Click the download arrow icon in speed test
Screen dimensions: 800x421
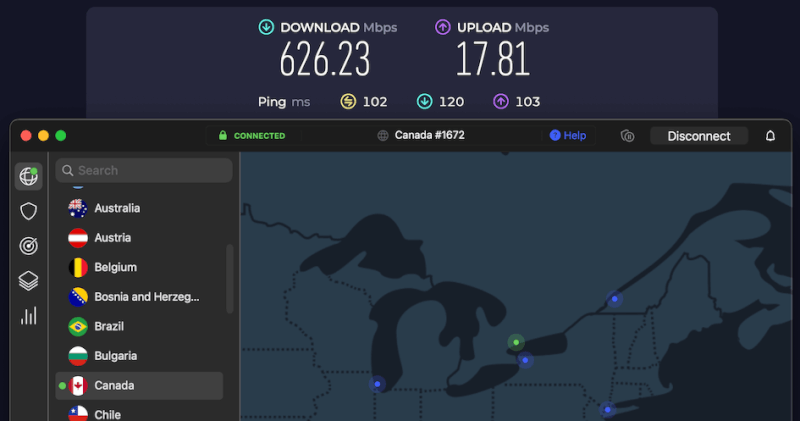point(266,27)
